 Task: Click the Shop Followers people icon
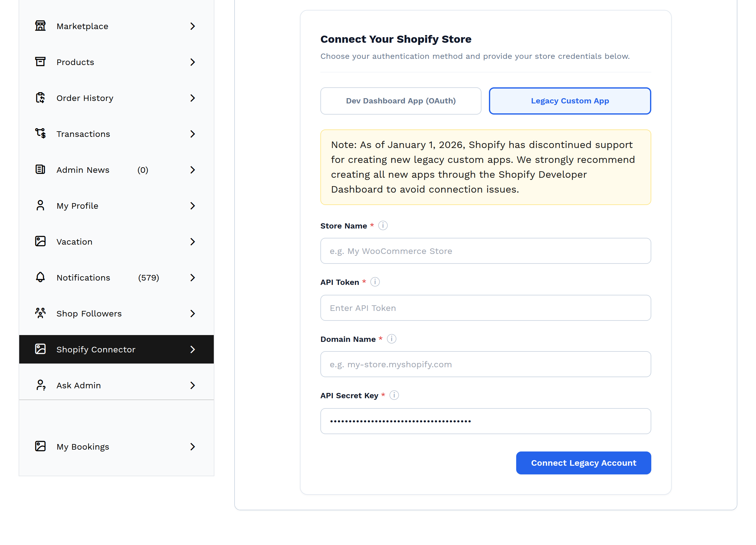pyautogui.click(x=40, y=313)
